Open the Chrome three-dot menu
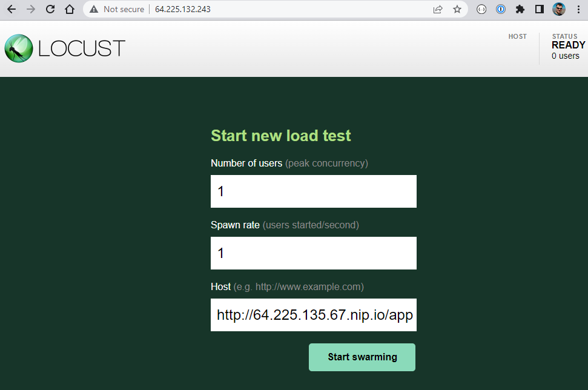Image resolution: width=588 pixels, height=390 pixels. click(x=580, y=9)
